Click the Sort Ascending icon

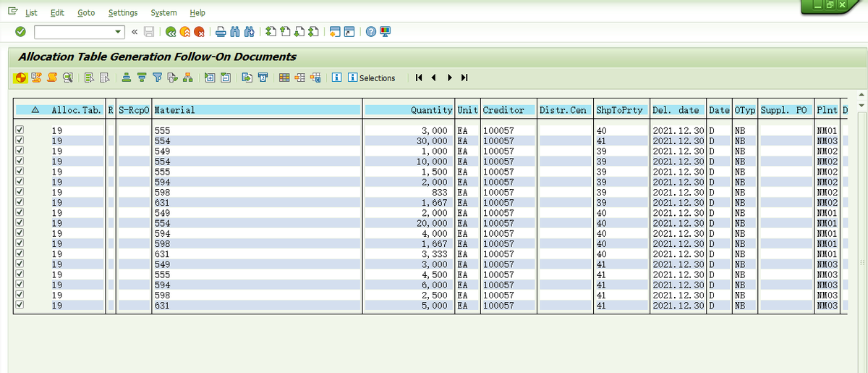coord(127,77)
